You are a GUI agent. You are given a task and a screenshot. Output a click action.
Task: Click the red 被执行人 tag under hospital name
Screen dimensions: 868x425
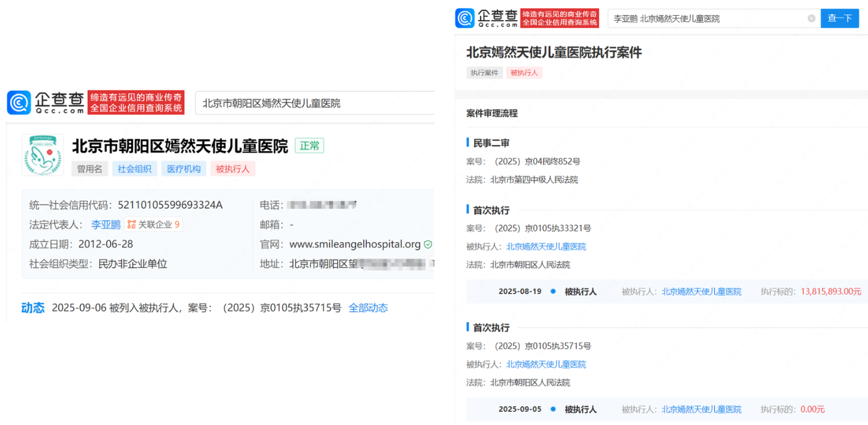(x=233, y=169)
